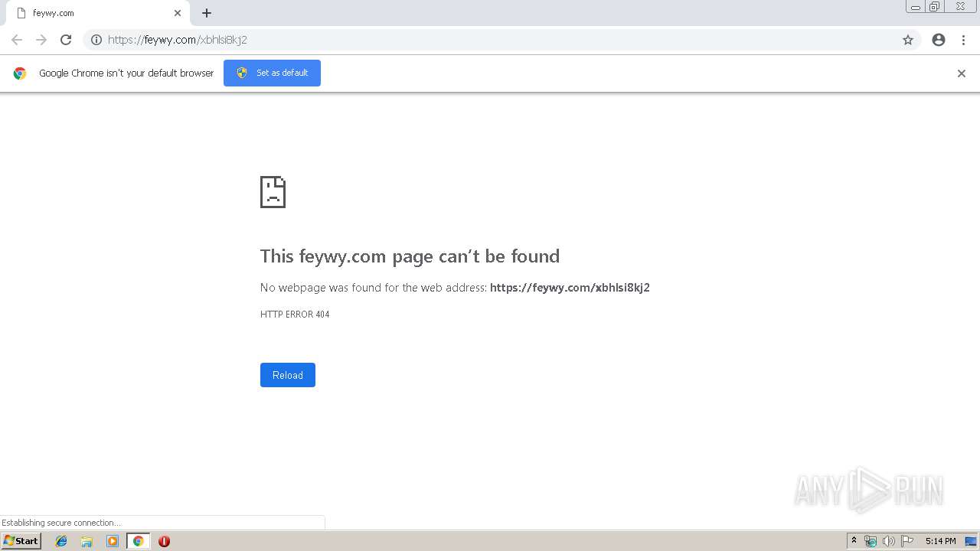Open the red Opera icon in taskbar
This screenshot has width=980, height=551.
point(164,541)
